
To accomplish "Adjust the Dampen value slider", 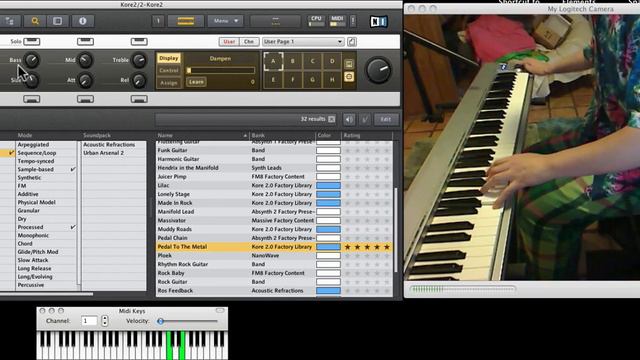I will [x=221, y=71].
